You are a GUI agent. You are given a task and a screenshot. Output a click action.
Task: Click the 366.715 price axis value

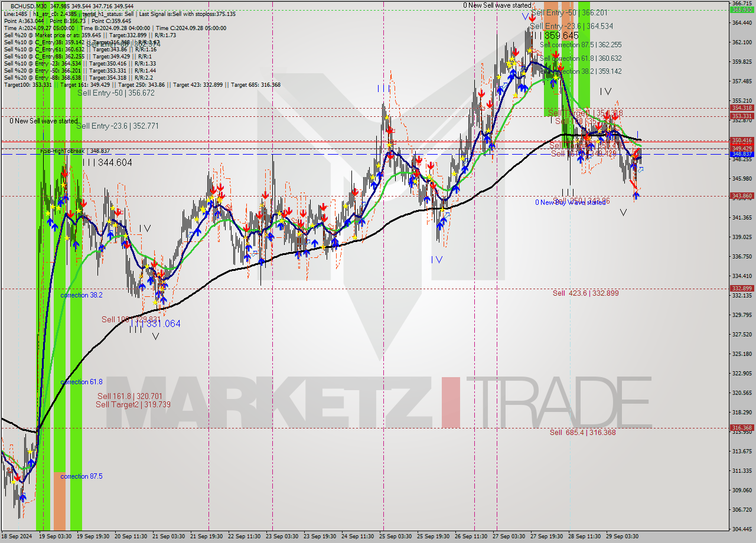[x=742, y=4]
